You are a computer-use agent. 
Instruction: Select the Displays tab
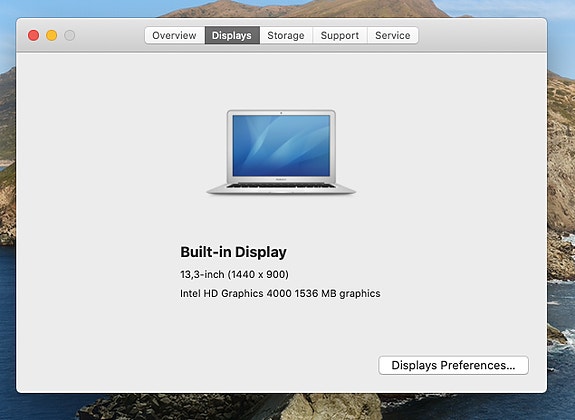point(232,35)
